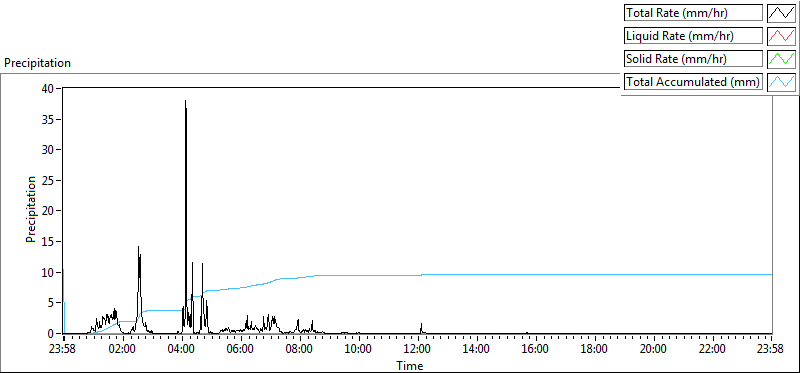Click the Liquid Rate red line icon
Image resolution: width=800 pixels, height=373 pixels.
781,36
